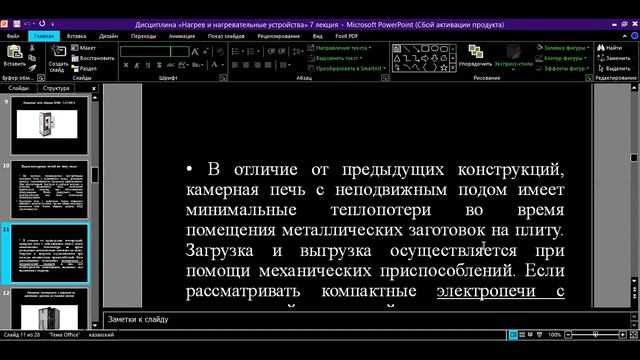640x360 pixels.
Task: Click the Заменить replace button
Action: point(614,58)
